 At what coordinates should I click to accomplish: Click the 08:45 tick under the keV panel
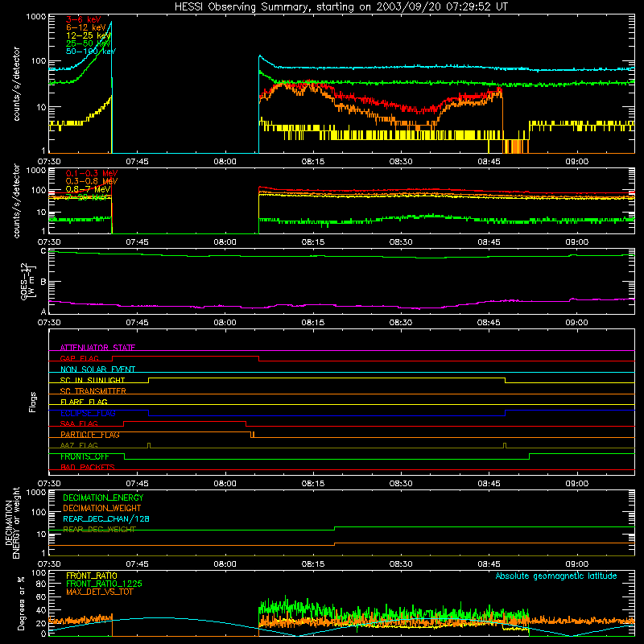tap(489, 162)
